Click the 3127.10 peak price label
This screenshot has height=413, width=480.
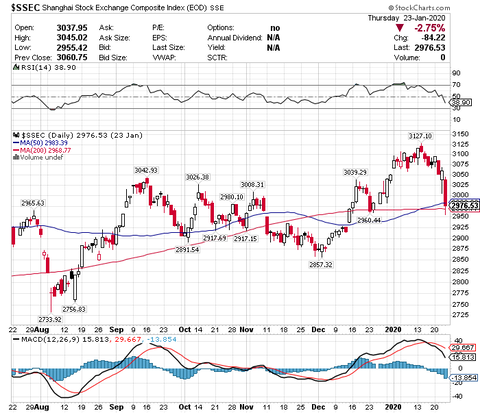click(421, 136)
